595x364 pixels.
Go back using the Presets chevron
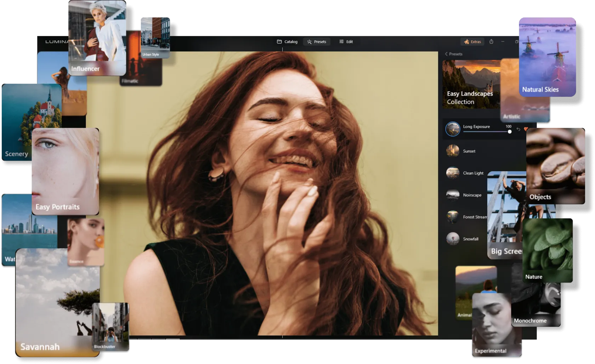pos(446,54)
